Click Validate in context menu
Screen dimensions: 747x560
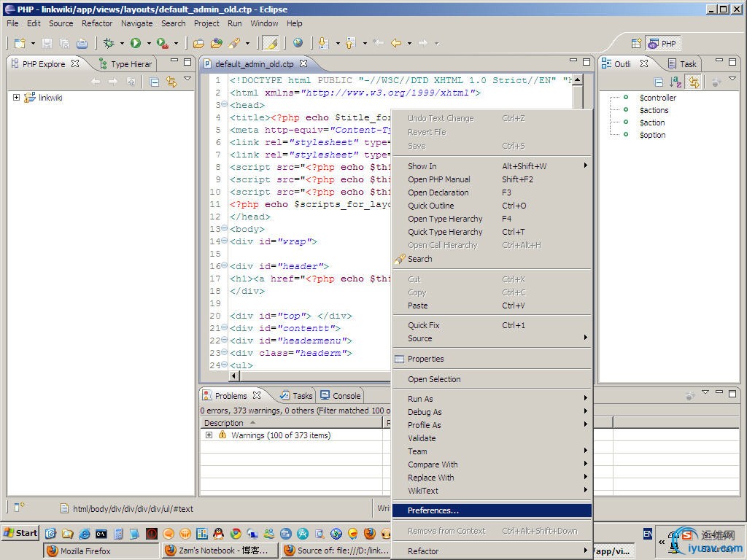point(492,438)
